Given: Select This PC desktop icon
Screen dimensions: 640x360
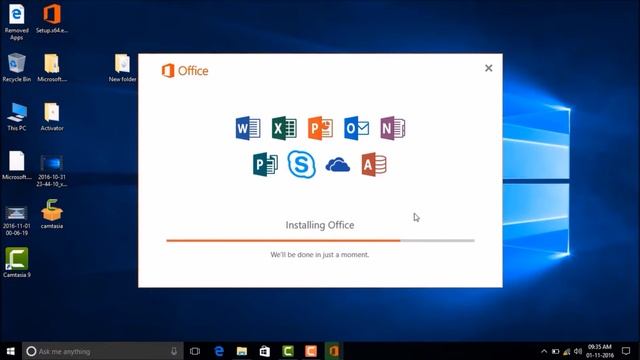Looking at the screenshot, I should [x=17, y=116].
